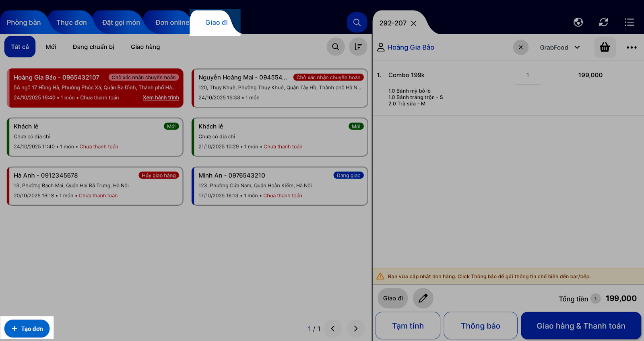Click the 1 / 1 page indicator
644x341 pixels.
coord(314,329)
